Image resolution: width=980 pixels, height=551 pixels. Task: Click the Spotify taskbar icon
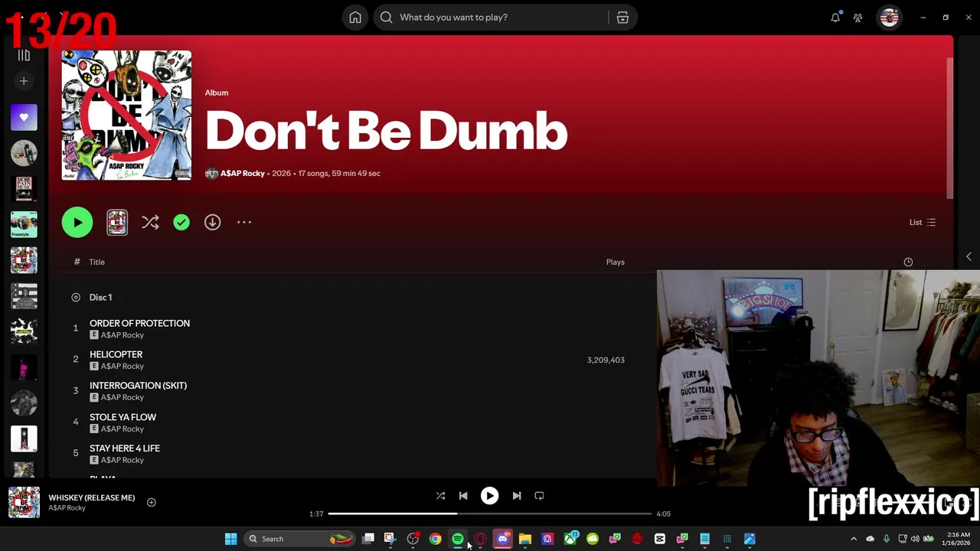click(x=457, y=539)
